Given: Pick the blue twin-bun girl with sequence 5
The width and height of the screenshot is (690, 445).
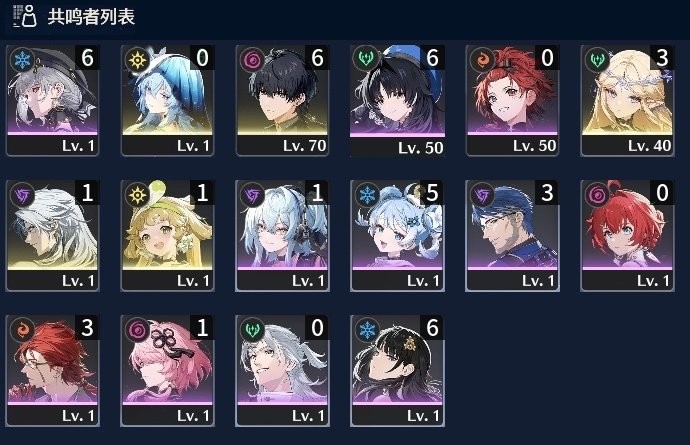Looking at the screenshot, I should (397, 235).
